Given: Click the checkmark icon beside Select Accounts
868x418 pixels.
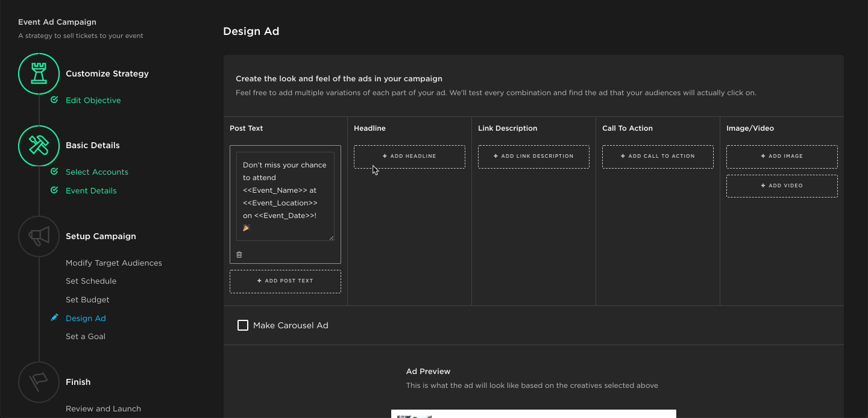Looking at the screenshot, I should pyautogui.click(x=54, y=172).
